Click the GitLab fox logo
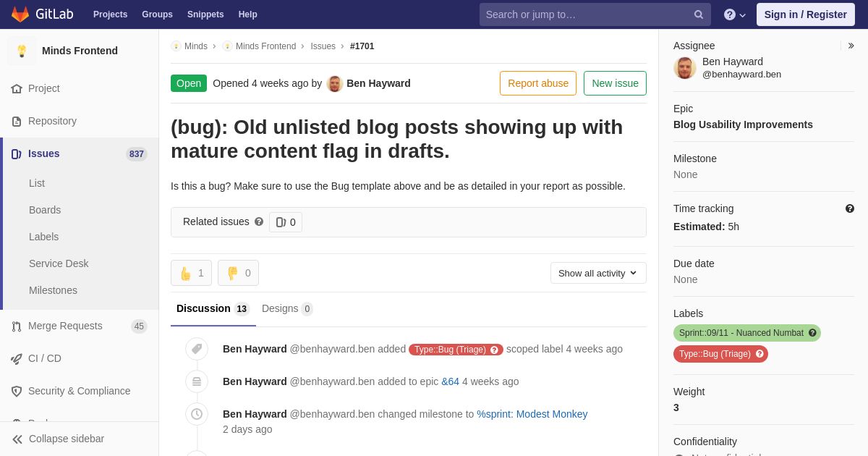The width and height of the screenshot is (868, 456). (20, 14)
